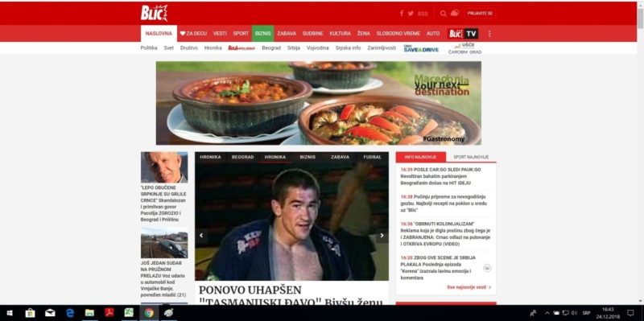644x321 pixels.
Task: Expand the three-dot more sections menu
Action: (489, 34)
